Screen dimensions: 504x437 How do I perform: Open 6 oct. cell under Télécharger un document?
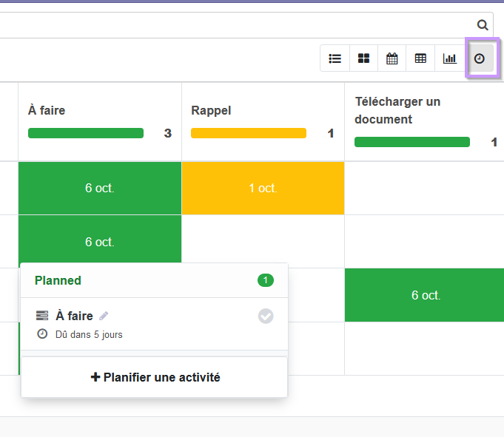[x=424, y=295]
